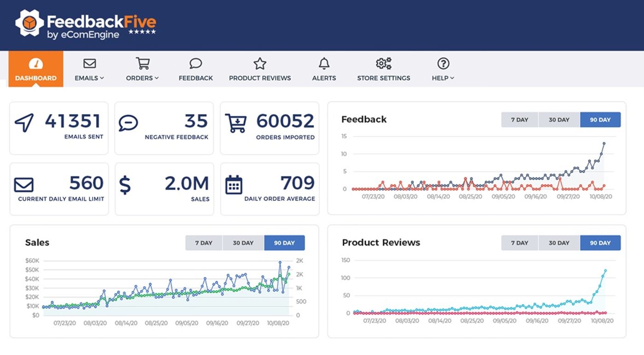This screenshot has width=644, height=355.
Task: Click the 35 negative feedback value
Action: [196, 121]
